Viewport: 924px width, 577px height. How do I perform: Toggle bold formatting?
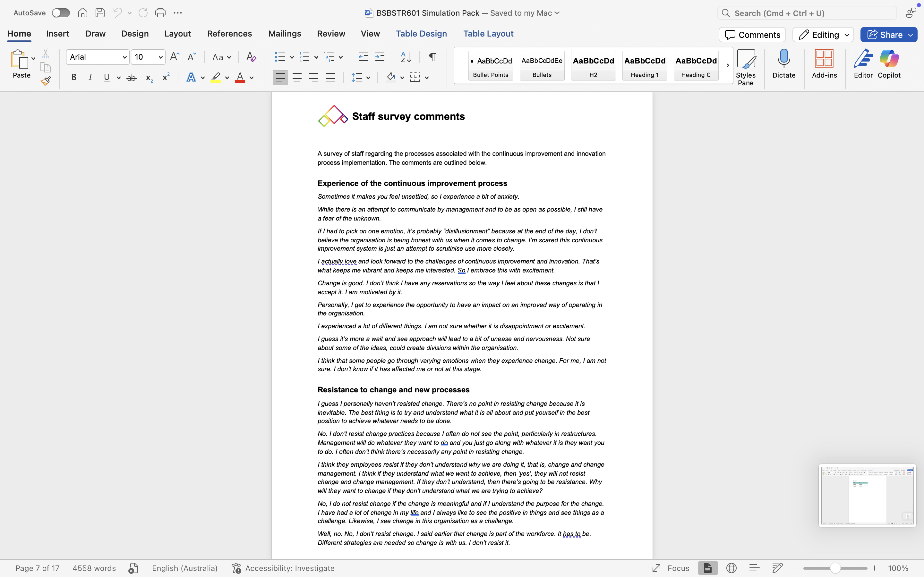74,78
